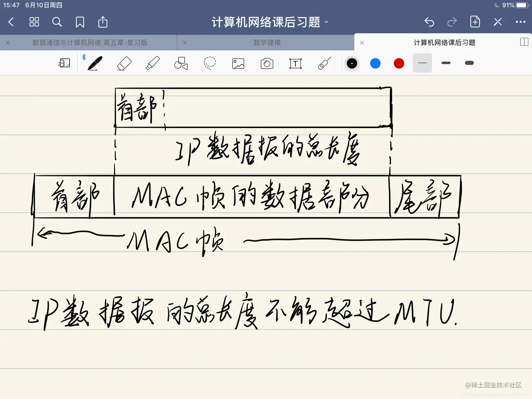532x399 pixels.
Task: Add a new page to the notebook
Action: coord(475,22)
